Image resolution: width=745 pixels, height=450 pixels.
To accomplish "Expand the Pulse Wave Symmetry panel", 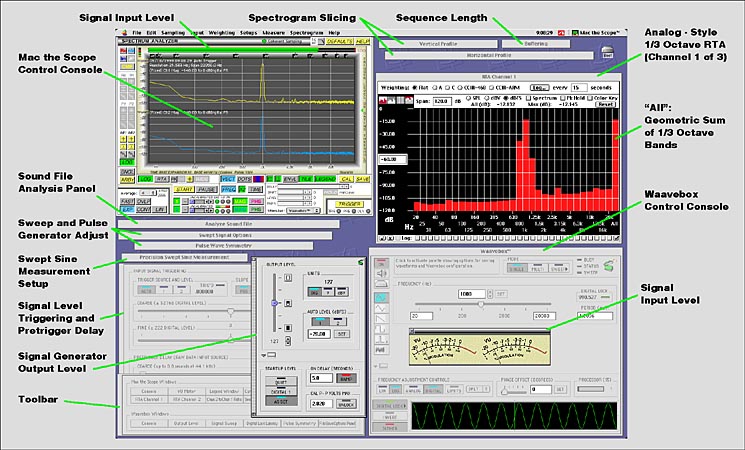I will click(224, 246).
